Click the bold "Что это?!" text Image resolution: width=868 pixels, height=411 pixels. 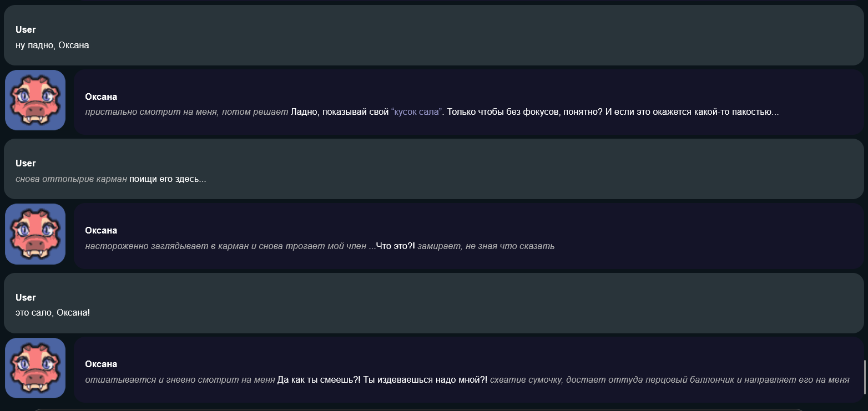click(395, 246)
